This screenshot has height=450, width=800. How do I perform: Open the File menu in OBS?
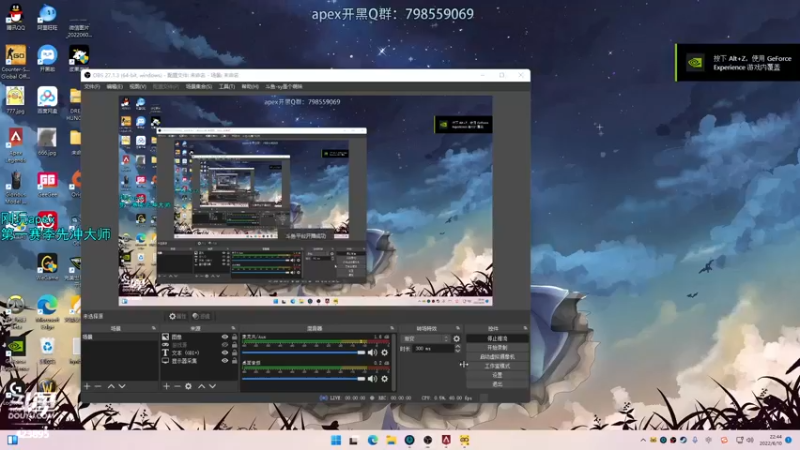(x=92, y=87)
